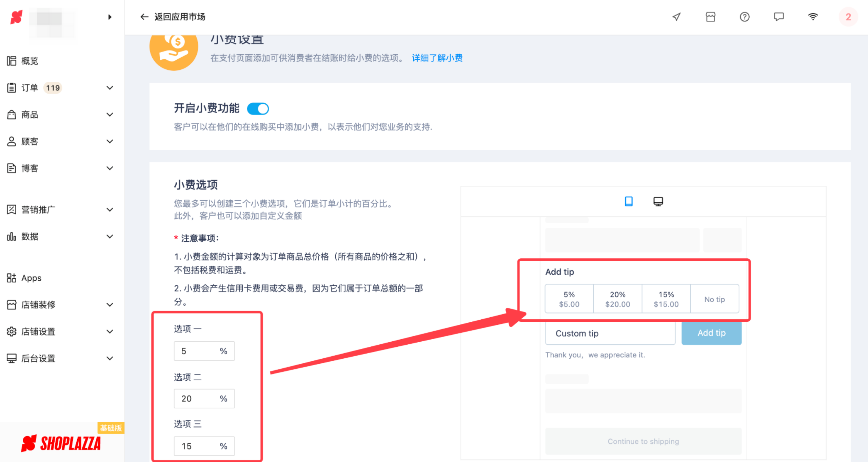Click the 博客 blog document icon
This screenshot has height=462, width=868.
coord(12,168)
